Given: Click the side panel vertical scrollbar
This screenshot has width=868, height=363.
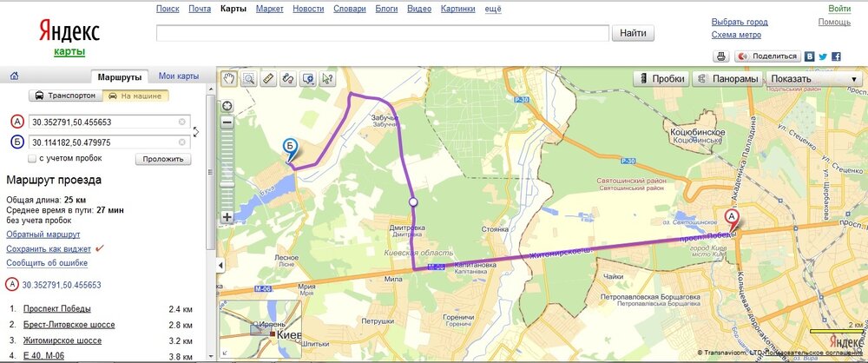Looking at the screenshot, I should coord(210,172).
